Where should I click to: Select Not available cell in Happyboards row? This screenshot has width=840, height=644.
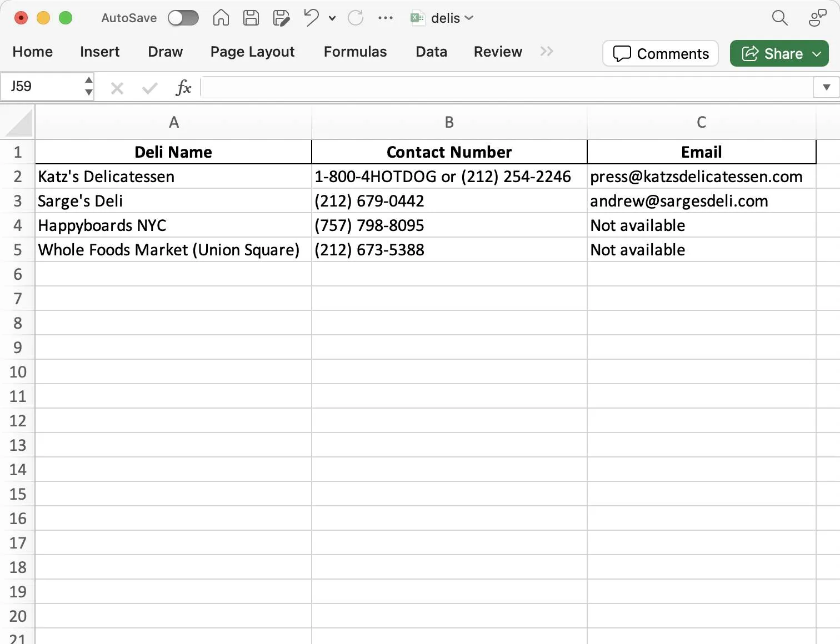click(x=702, y=225)
